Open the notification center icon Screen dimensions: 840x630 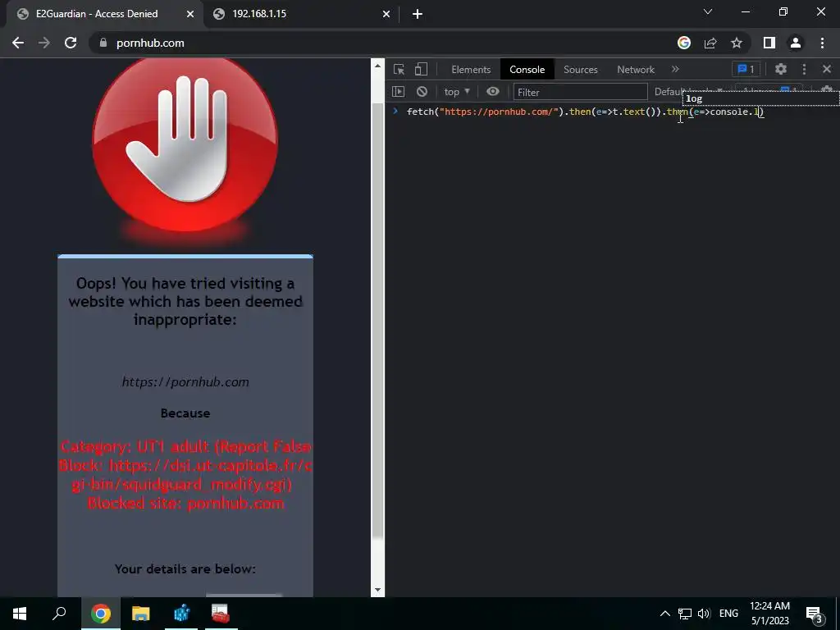coord(814,614)
